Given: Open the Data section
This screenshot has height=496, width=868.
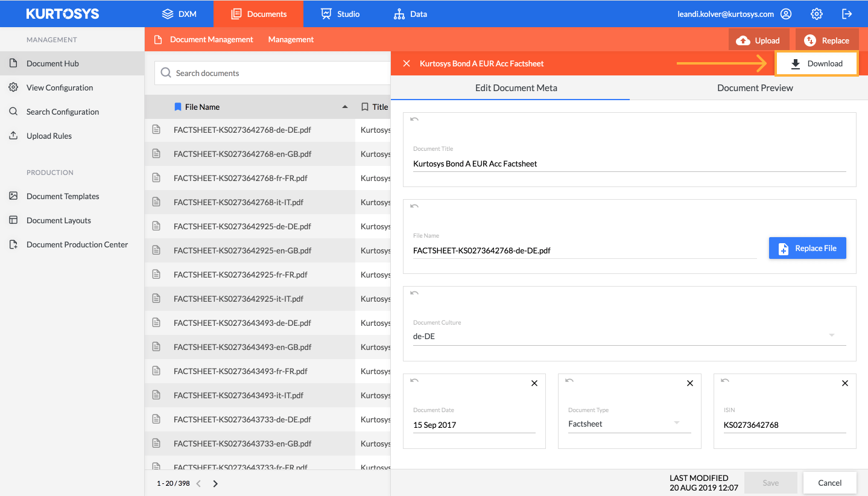Looking at the screenshot, I should pyautogui.click(x=410, y=13).
